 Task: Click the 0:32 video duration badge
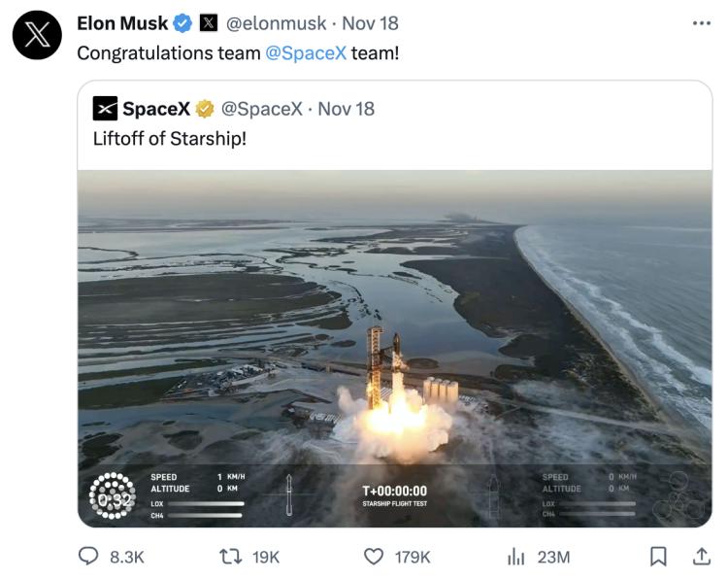(x=112, y=499)
